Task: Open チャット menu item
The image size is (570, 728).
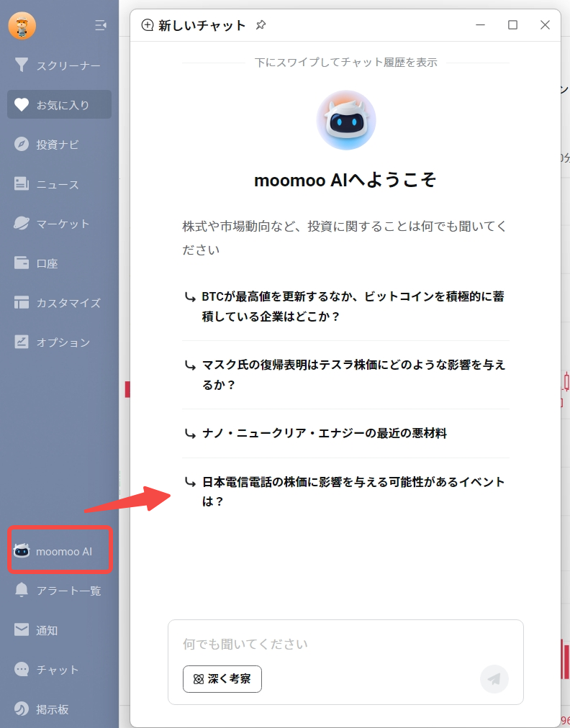Action: 60,670
